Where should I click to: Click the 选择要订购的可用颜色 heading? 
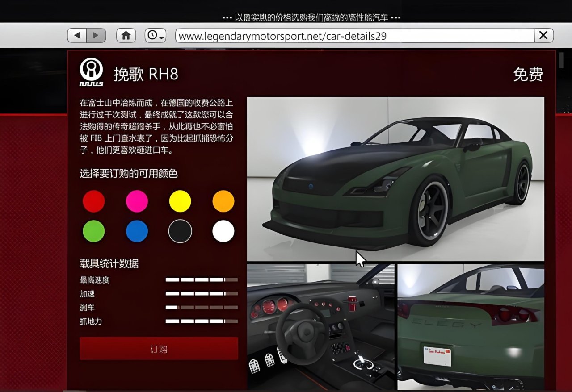tap(129, 173)
